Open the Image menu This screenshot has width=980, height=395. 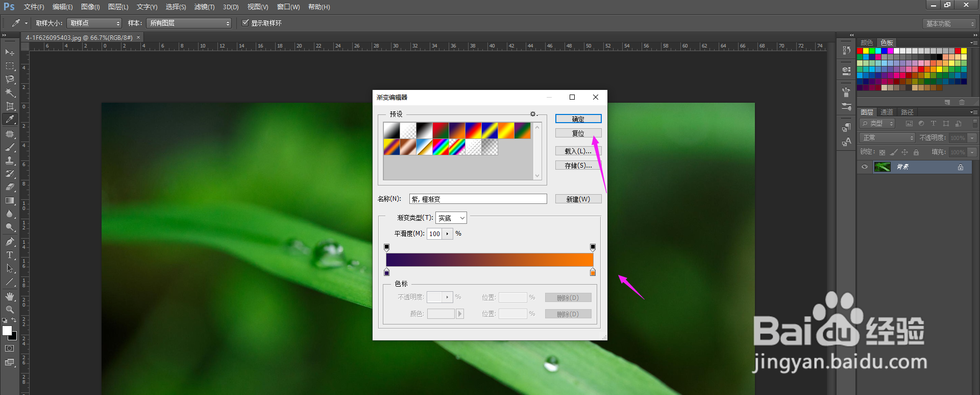[x=90, y=7]
